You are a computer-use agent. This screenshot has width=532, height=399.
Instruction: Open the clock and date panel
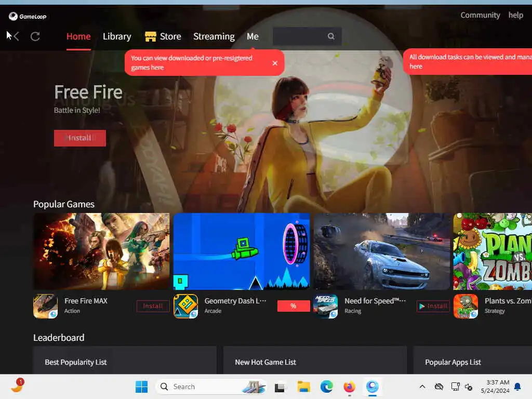tap(495, 387)
